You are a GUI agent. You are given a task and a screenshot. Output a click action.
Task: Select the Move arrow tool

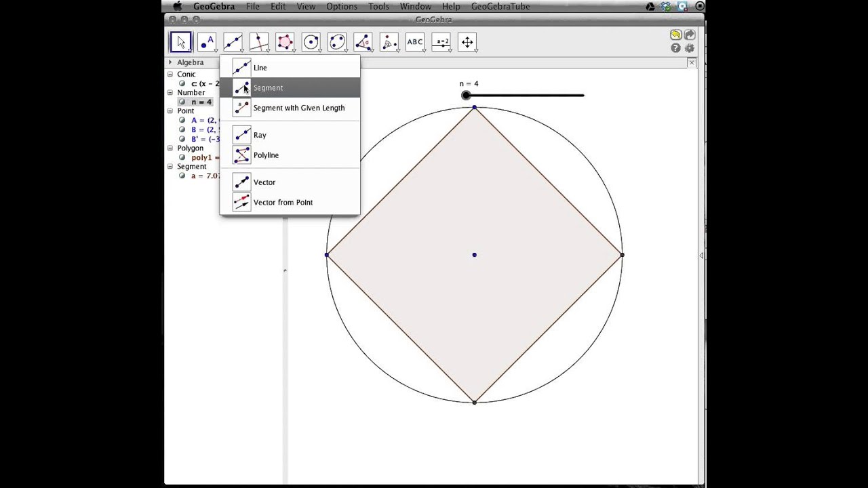tap(180, 42)
